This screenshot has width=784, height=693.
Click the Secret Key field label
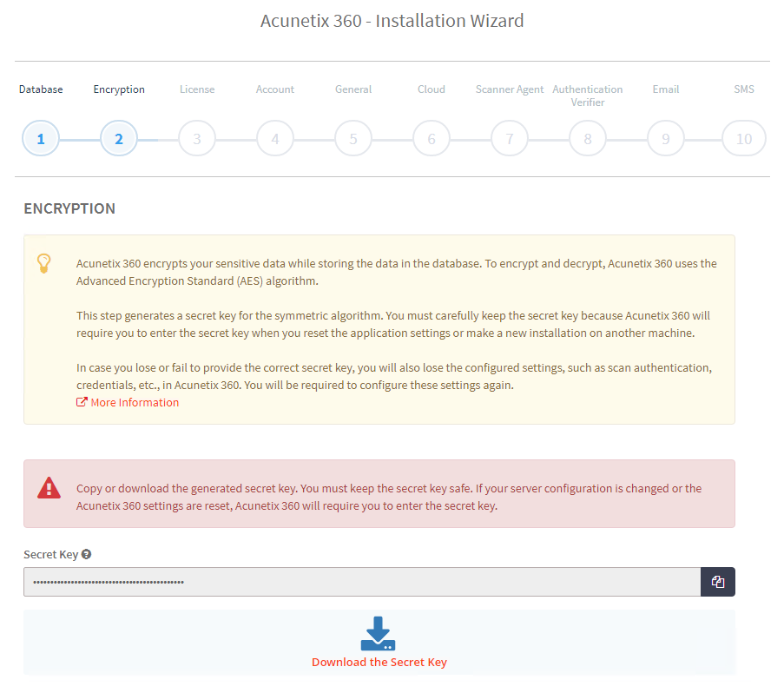click(x=50, y=555)
